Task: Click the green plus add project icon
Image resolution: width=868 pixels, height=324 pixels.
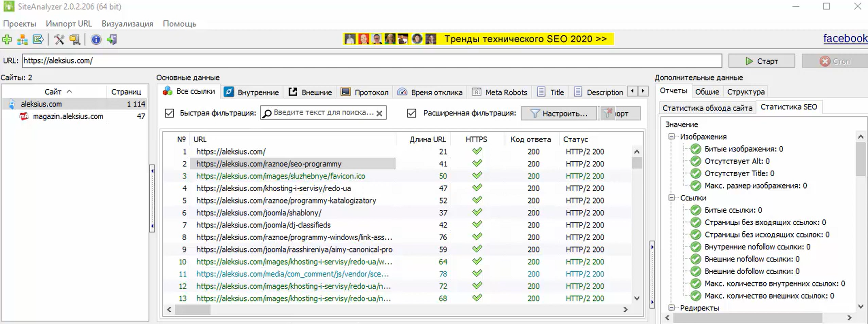Action: (7, 40)
